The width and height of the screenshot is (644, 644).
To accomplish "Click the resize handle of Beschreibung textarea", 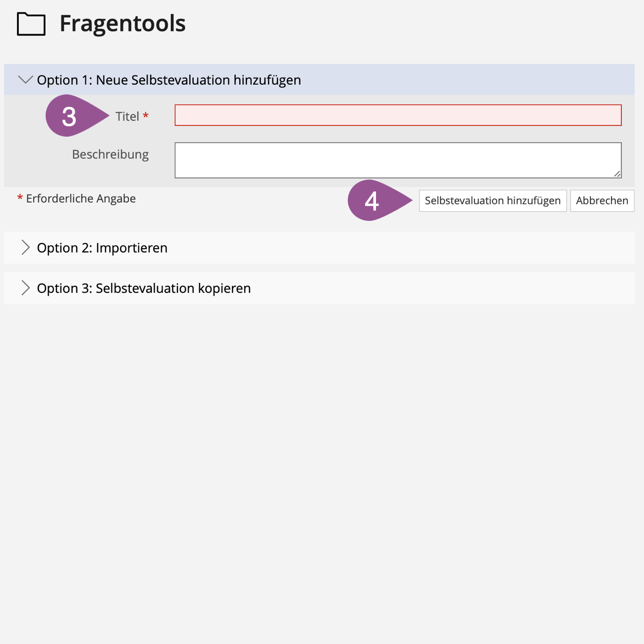I will pyautogui.click(x=617, y=173).
